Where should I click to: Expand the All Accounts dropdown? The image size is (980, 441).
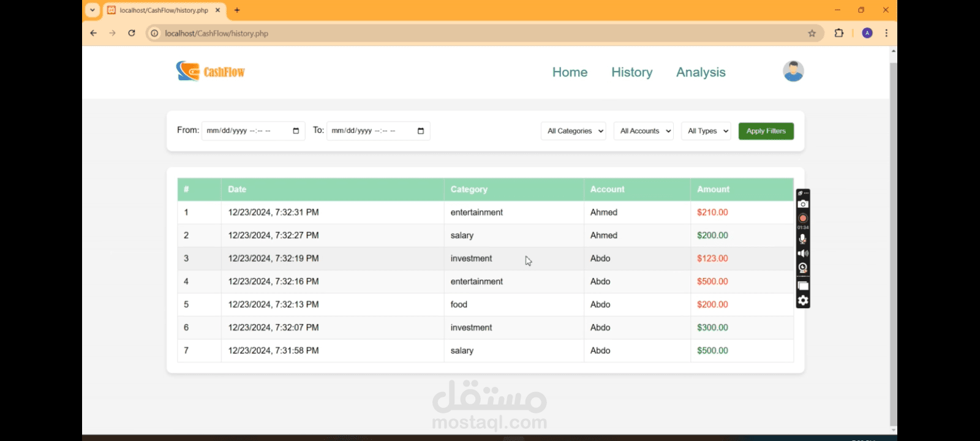pos(643,131)
